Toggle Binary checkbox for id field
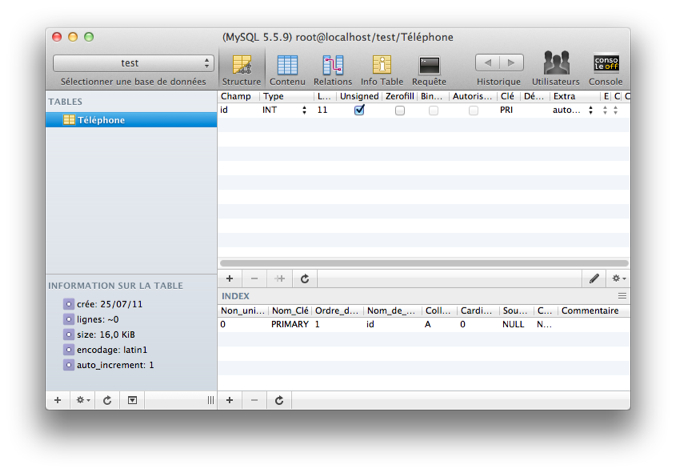 (434, 110)
